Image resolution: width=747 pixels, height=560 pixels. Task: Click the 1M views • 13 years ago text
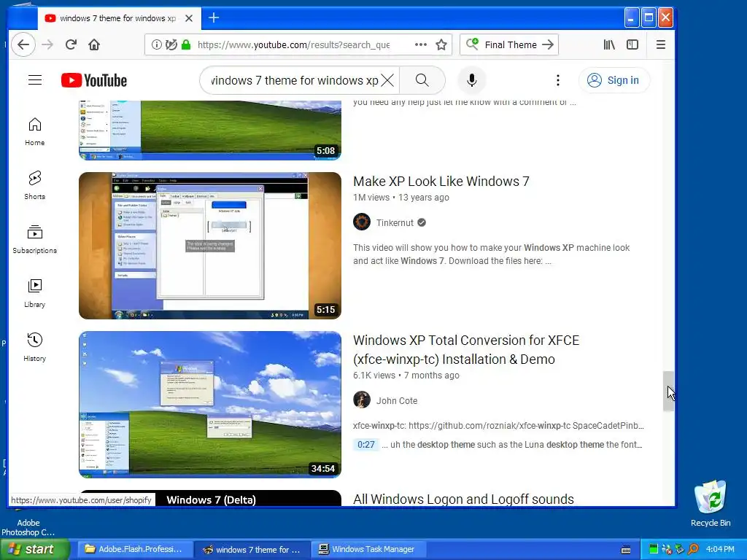pyautogui.click(x=400, y=197)
